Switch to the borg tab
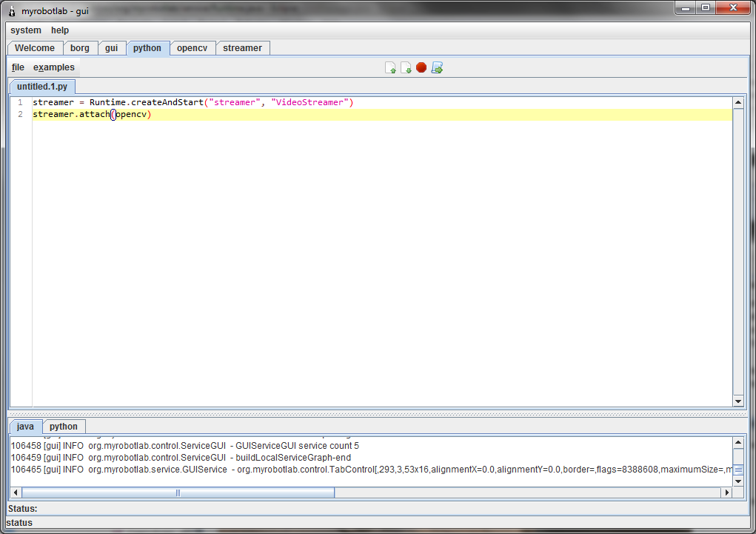The width and height of the screenshot is (756, 534). [79, 47]
